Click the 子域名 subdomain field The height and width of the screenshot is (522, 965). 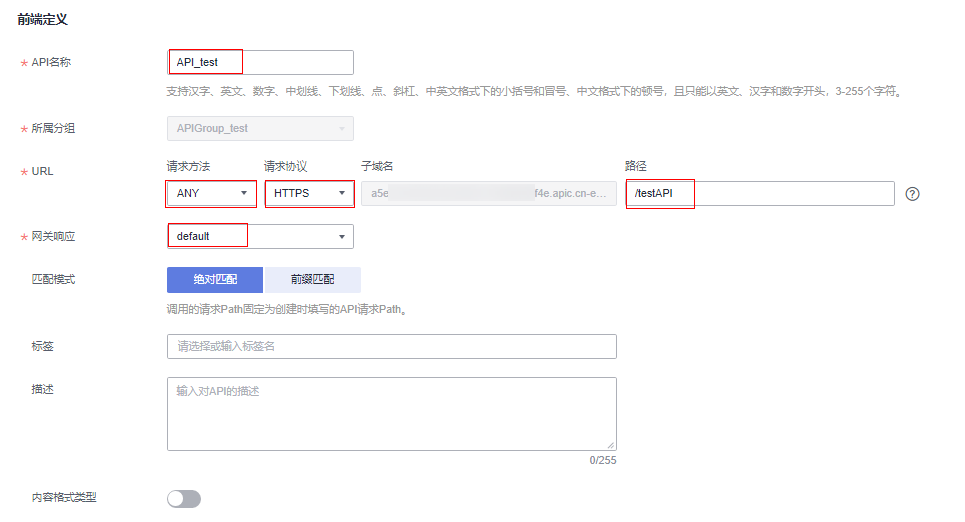(x=489, y=193)
